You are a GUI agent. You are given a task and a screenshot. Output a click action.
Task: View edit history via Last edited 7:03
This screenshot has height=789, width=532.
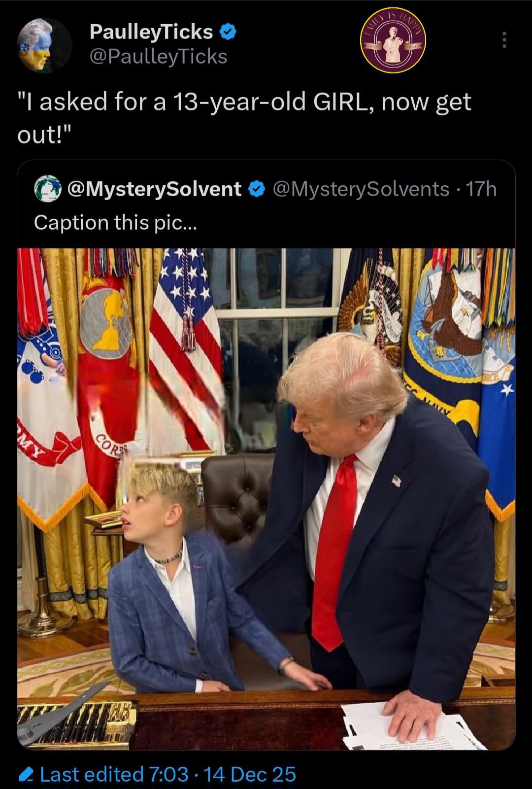tap(114, 775)
